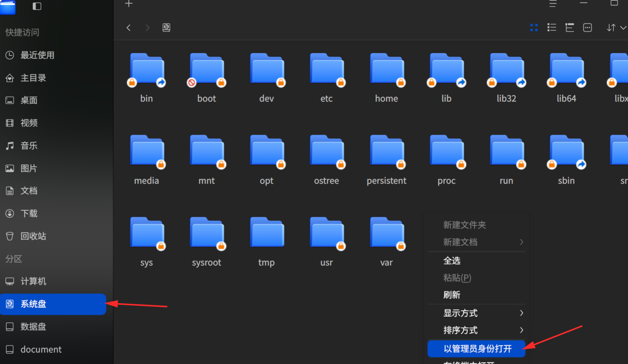Select the boot folder

(x=206, y=78)
